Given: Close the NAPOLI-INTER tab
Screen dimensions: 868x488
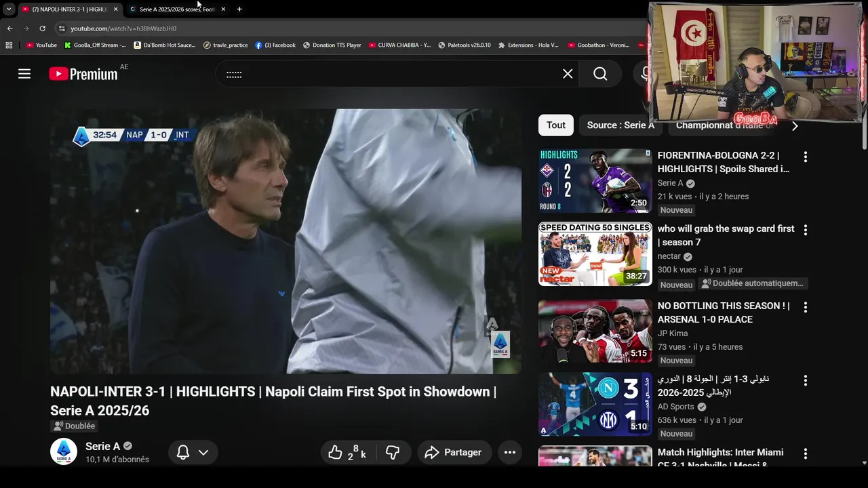Looking at the screenshot, I should (x=115, y=9).
